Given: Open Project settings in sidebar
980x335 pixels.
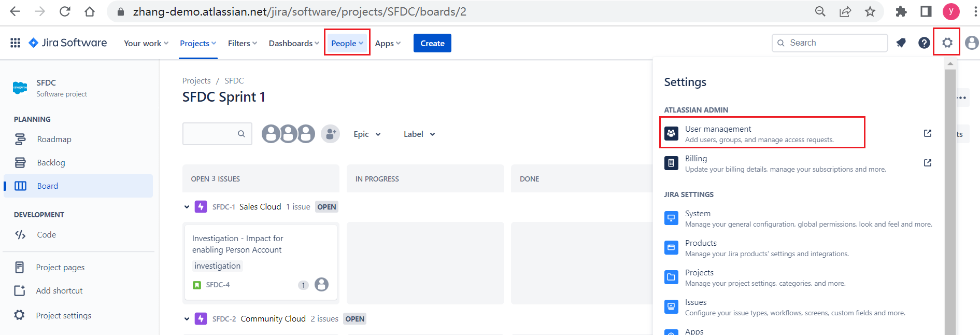Looking at the screenshot, I should [78, 315].
